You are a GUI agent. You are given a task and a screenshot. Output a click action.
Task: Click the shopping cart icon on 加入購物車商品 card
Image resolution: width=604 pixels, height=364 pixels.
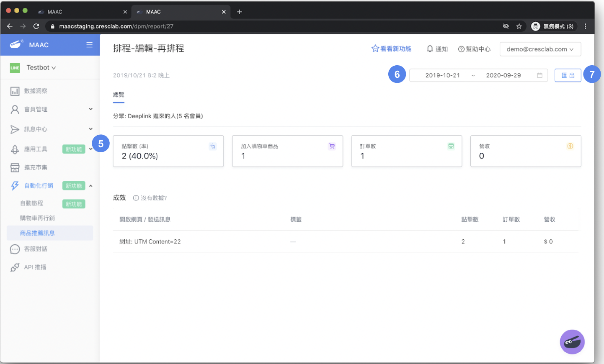[x=332, y=146]
